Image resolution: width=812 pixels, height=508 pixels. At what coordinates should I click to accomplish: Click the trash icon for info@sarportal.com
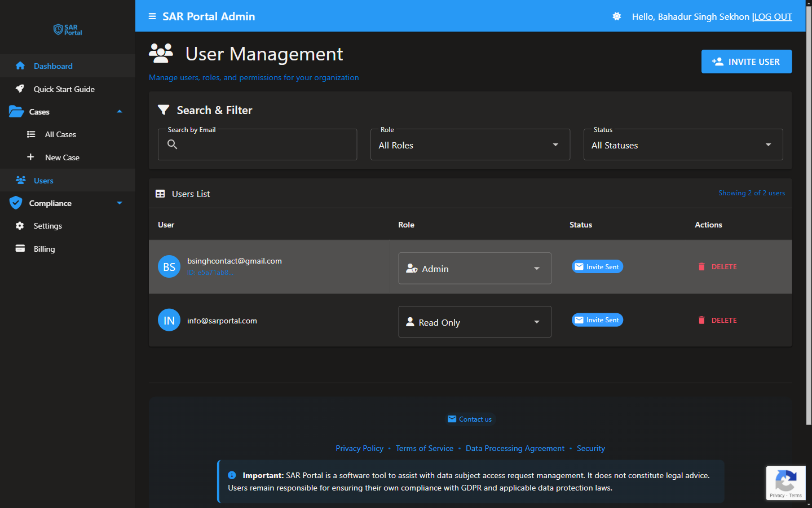(701, 320)
